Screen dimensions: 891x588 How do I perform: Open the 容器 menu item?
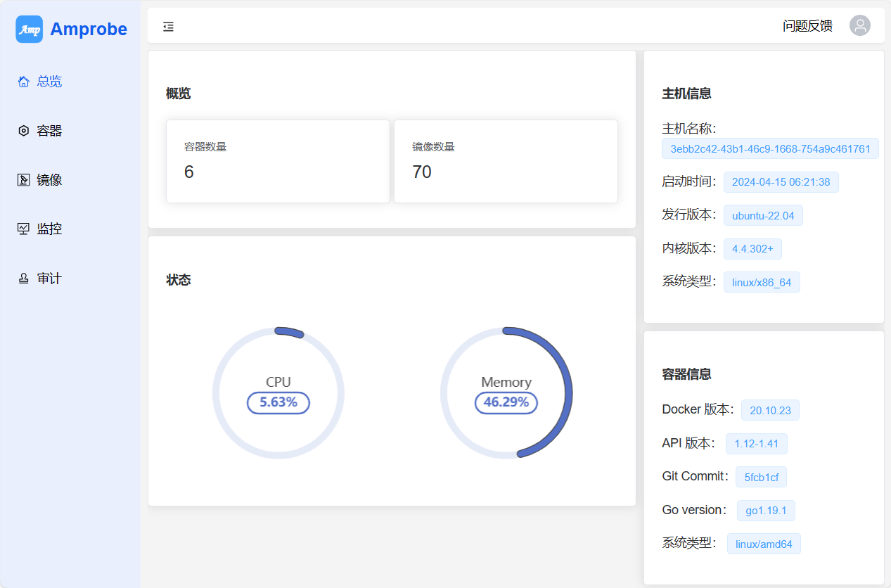click(x=49, y=131)
